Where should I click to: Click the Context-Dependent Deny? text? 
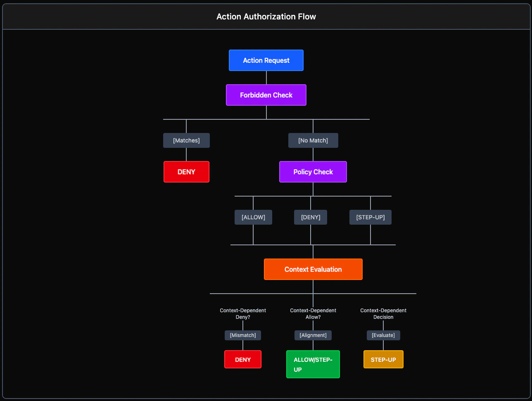(242, 313)
